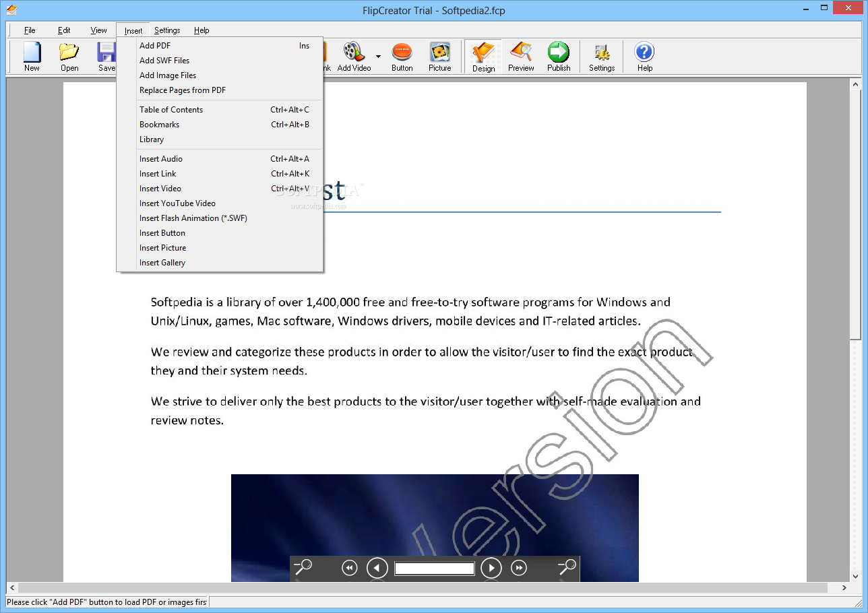Click the "We review and categorize" paragraph
This screenshot has width=868, height=613.
[x=421, y=361]
